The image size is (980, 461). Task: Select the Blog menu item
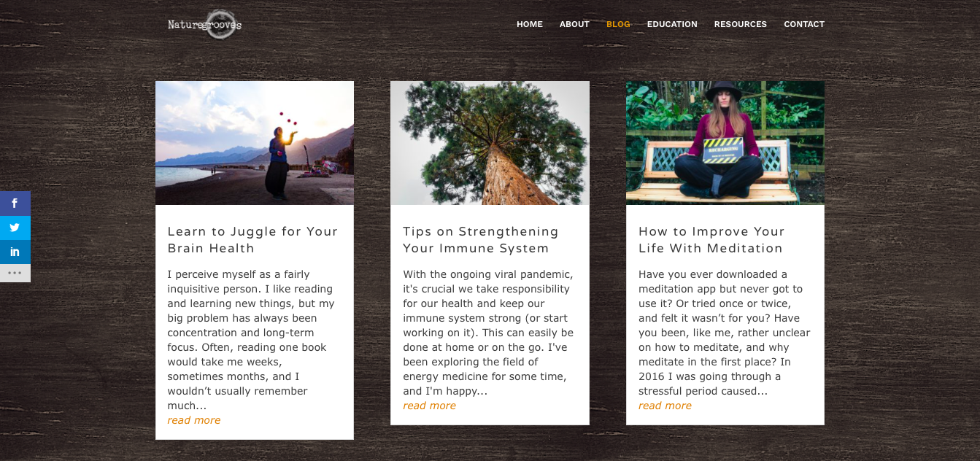point(618,24)
